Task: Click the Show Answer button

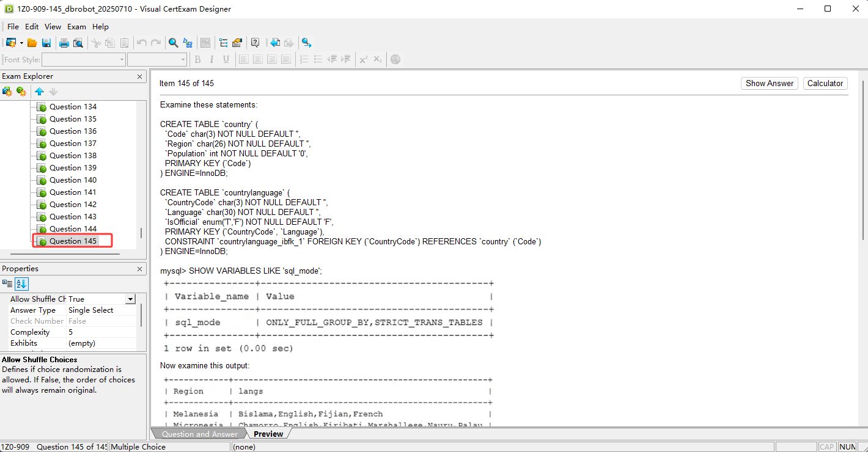Action: pyautogui.click(x=770, y=84)
